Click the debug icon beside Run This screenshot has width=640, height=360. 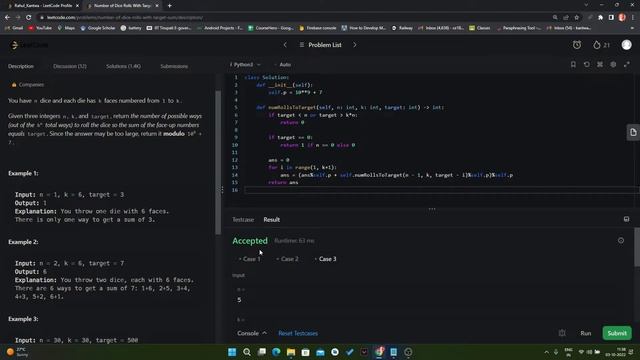562,333
